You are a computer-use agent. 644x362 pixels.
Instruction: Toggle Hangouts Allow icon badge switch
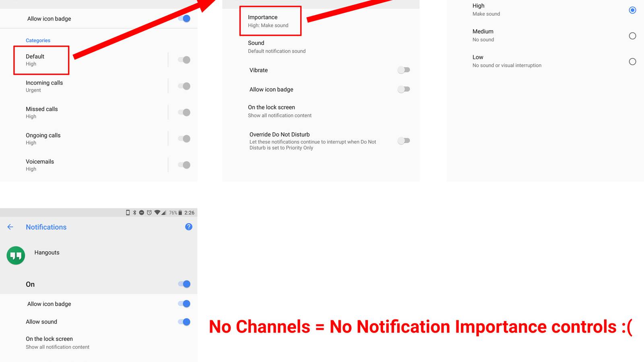click(184, 304)
